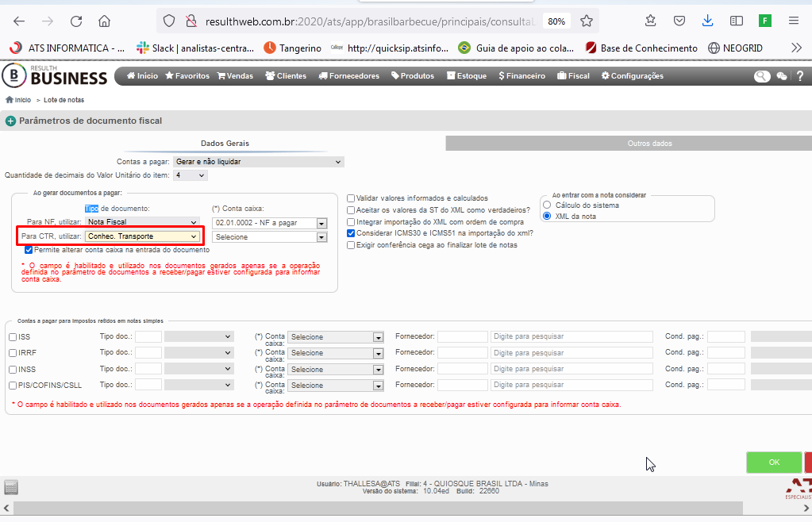Open the browser hamburger menu

pyautogui.click(x=794, y=21)
